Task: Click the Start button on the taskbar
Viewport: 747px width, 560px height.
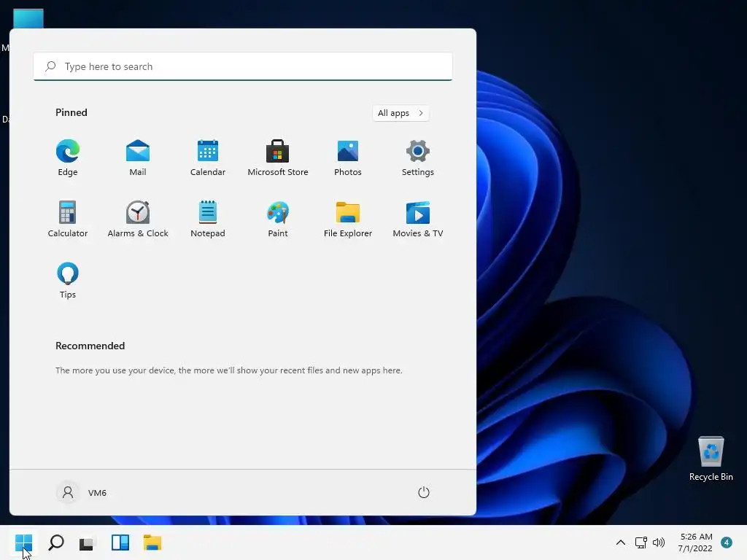Action: 24,542
